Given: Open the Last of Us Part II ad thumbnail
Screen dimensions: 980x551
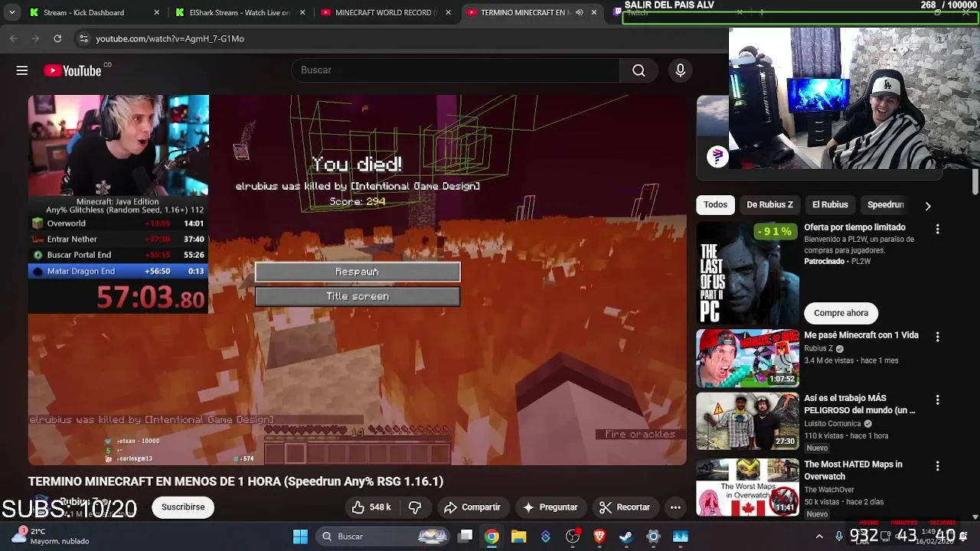Looking at the screenshot, I should 747,273.
